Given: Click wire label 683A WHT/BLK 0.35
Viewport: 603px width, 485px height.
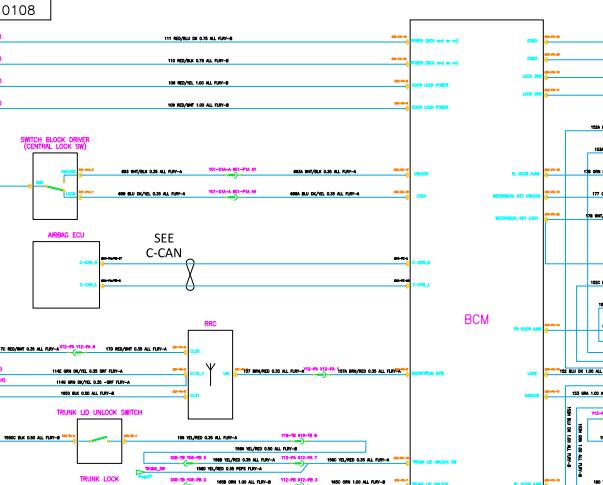Looking at the screenshot, I should 325,172.
